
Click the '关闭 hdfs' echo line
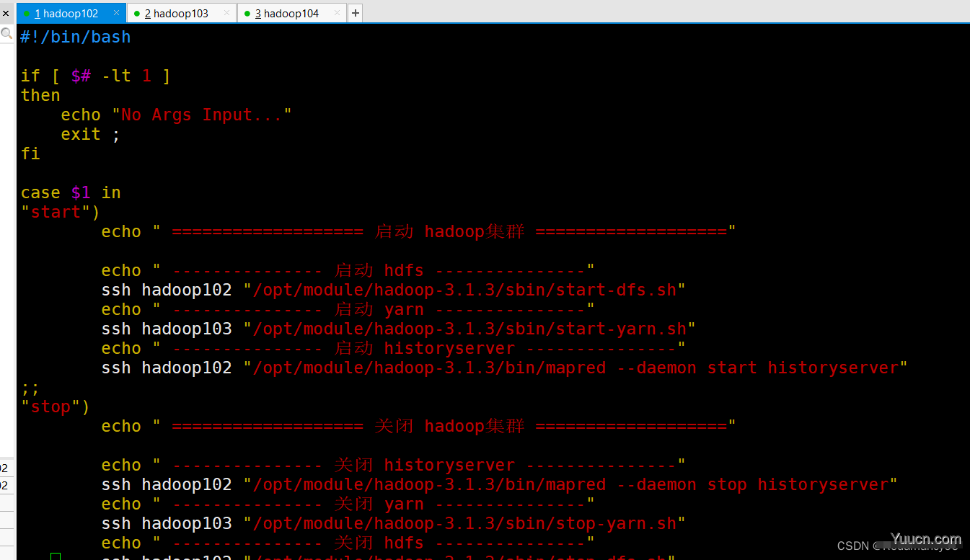point(348,543)
